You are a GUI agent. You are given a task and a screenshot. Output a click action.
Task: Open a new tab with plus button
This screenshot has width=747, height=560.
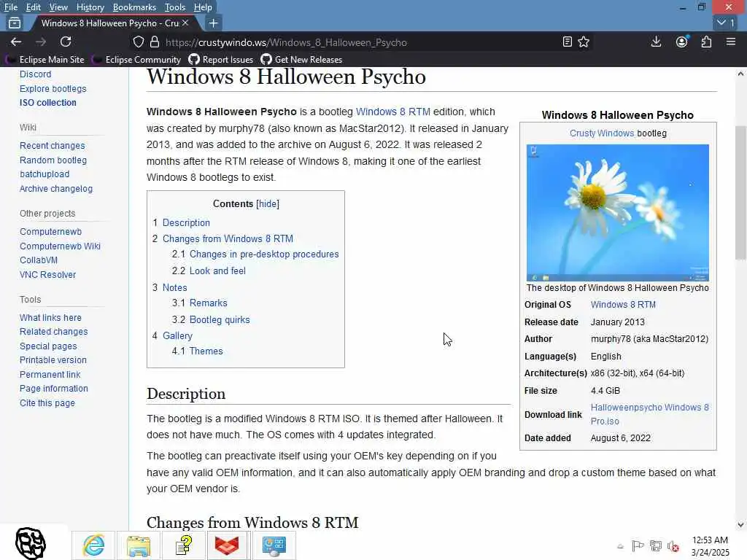pyautogui.click(x=214, y=23)
